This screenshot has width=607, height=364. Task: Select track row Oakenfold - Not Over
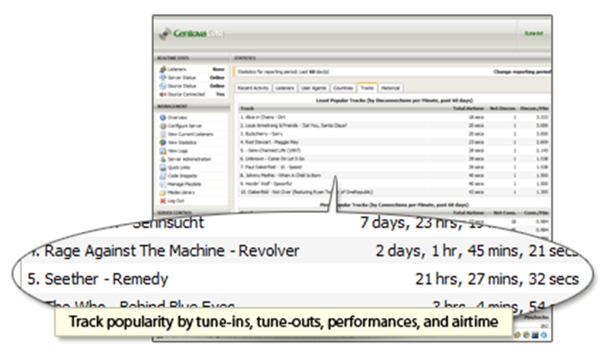click(394, 192)
